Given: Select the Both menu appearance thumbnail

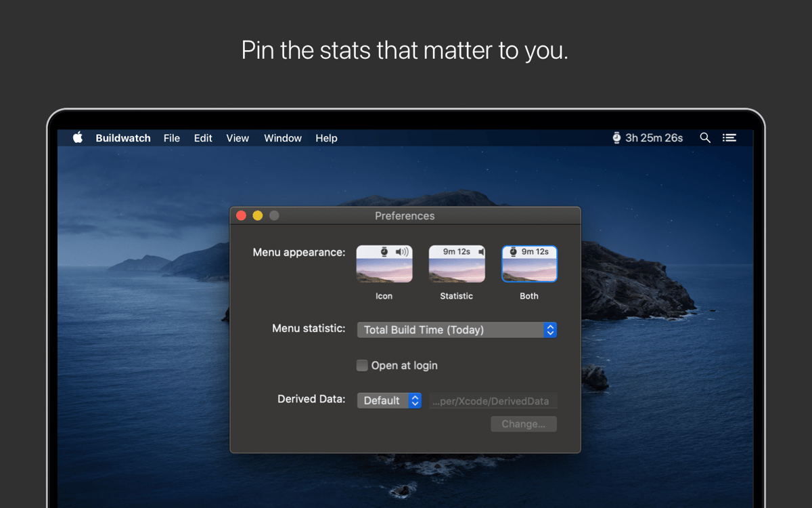Looking at the screenshot, I should pyautogui.click(x=529, y=263).
